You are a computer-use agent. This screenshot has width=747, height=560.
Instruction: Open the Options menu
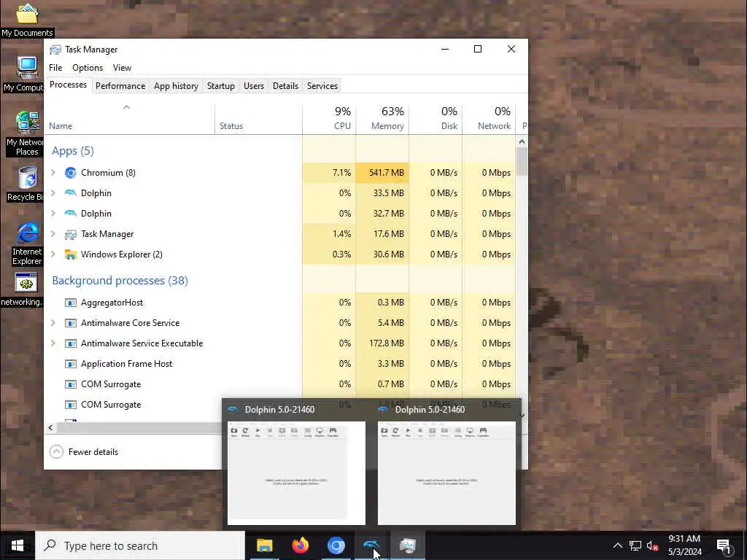click(x=88, y=68)
